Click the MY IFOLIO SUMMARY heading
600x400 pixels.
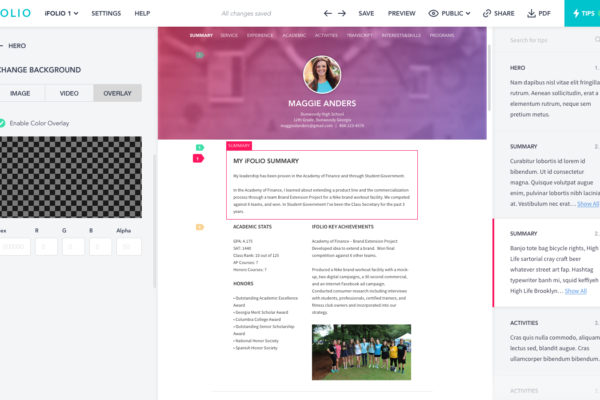tap(266, 161)
